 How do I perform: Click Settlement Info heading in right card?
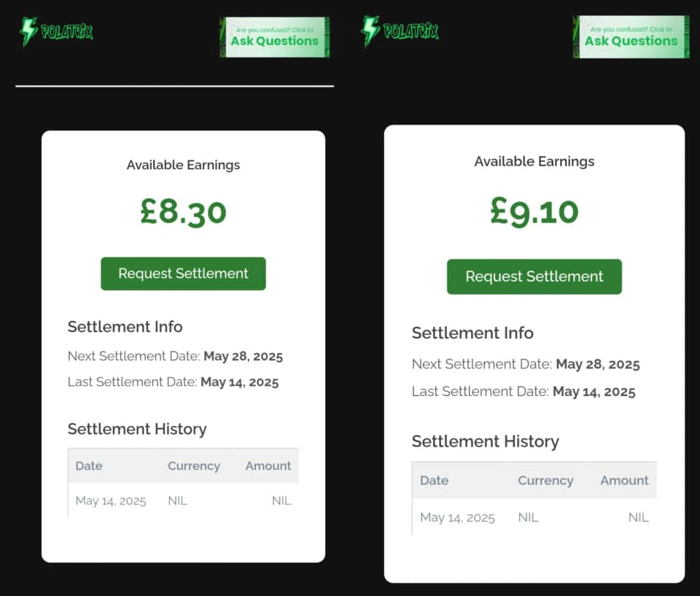[472, 333]
